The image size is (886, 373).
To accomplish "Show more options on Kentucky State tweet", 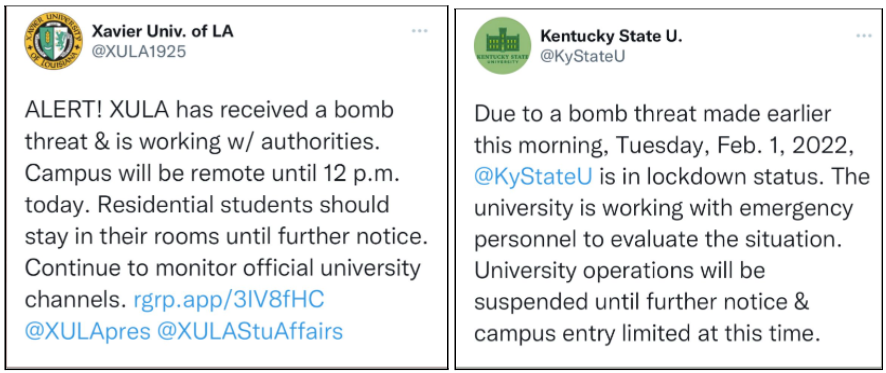I will [865, 36].
